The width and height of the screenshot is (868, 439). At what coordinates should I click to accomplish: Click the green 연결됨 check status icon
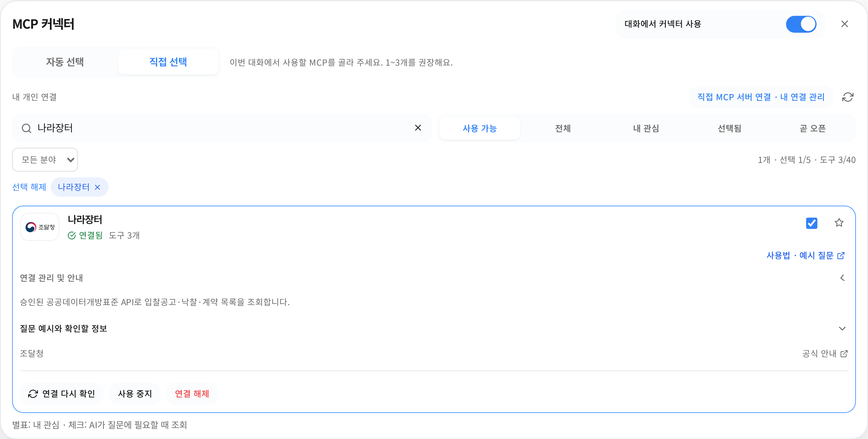(72, 235)
